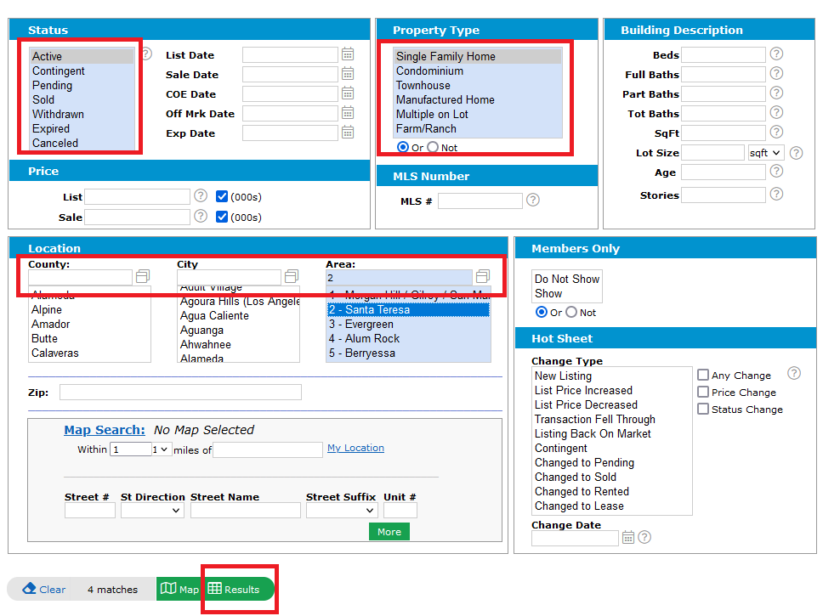Show help for the Sale price field
The height and width of the screenshot is (616, 840).
pyautogui.click(x=201, y=216)
